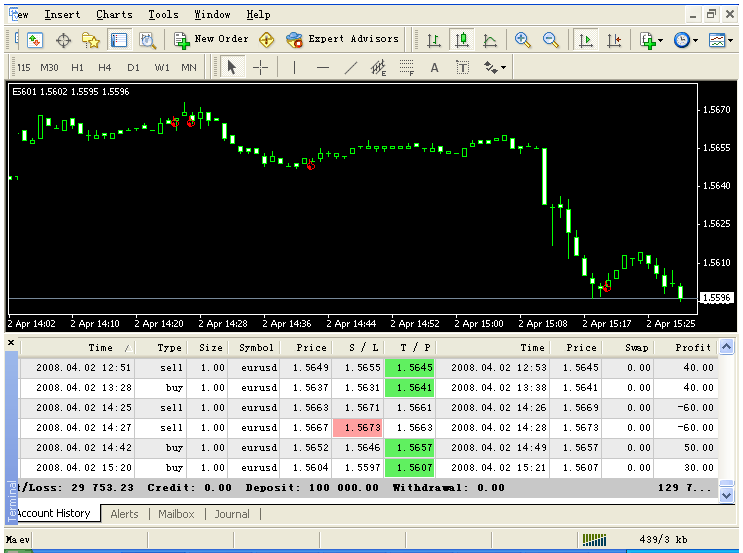
Task: Switch chart to line chart mode
Action: pos(490,40)
